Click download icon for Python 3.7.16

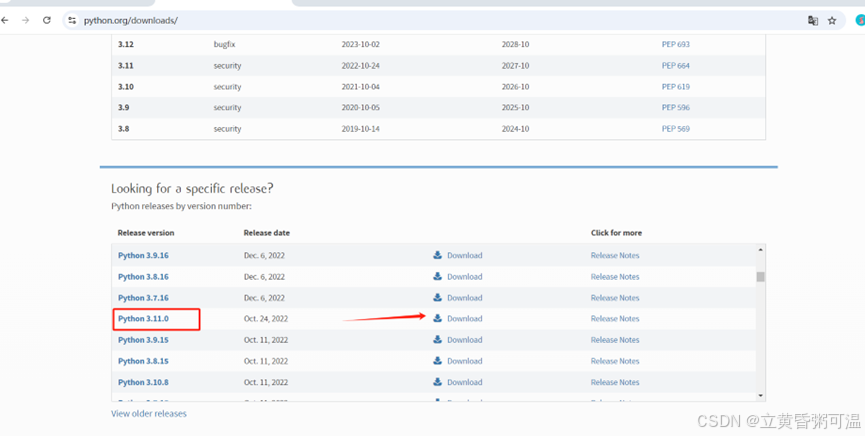(437, 297)
